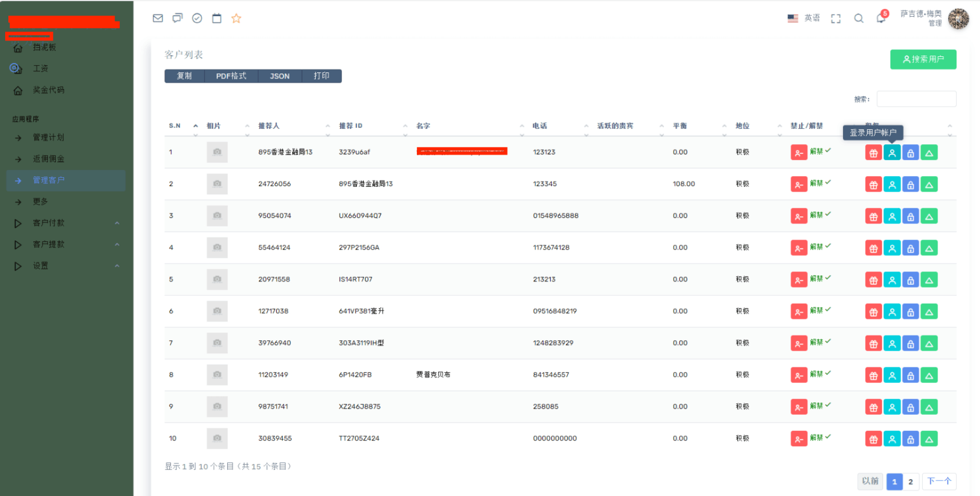The width and height of the screenshot is (980, 496).
Task: Type in the 搜索 search input field
Action: [916, 98]
